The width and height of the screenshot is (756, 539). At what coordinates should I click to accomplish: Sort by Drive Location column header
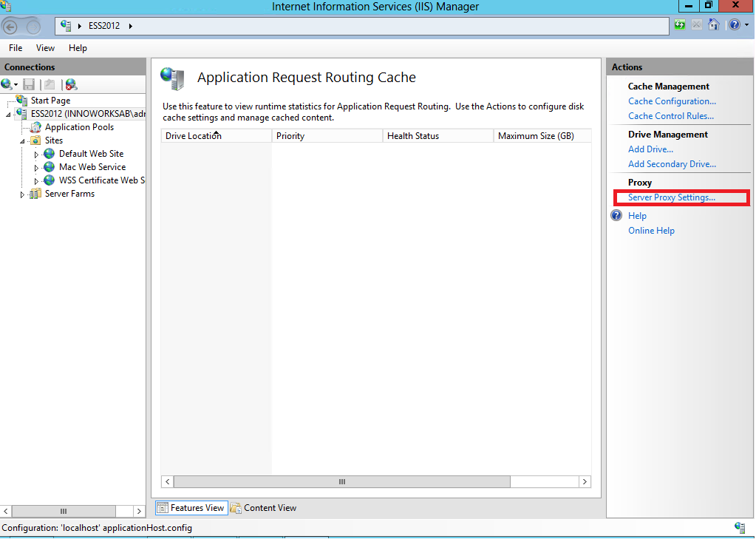tap(216, 136)
